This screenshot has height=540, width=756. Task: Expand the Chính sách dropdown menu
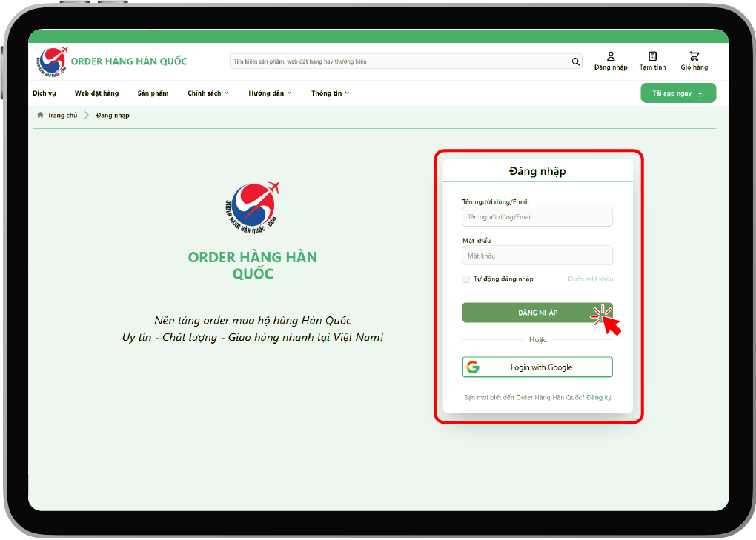pyautogui.click(x=208, y=93)
